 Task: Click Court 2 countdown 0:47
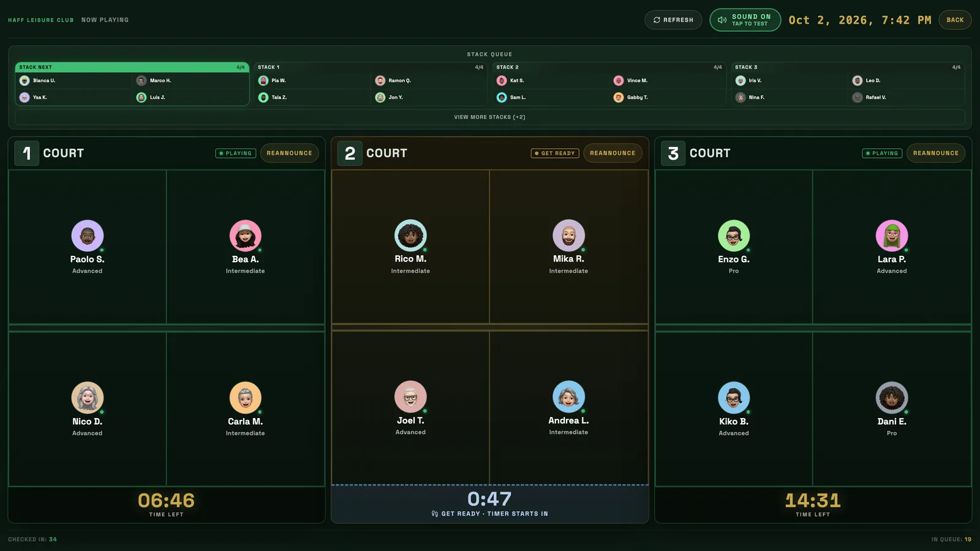point(489,499)
